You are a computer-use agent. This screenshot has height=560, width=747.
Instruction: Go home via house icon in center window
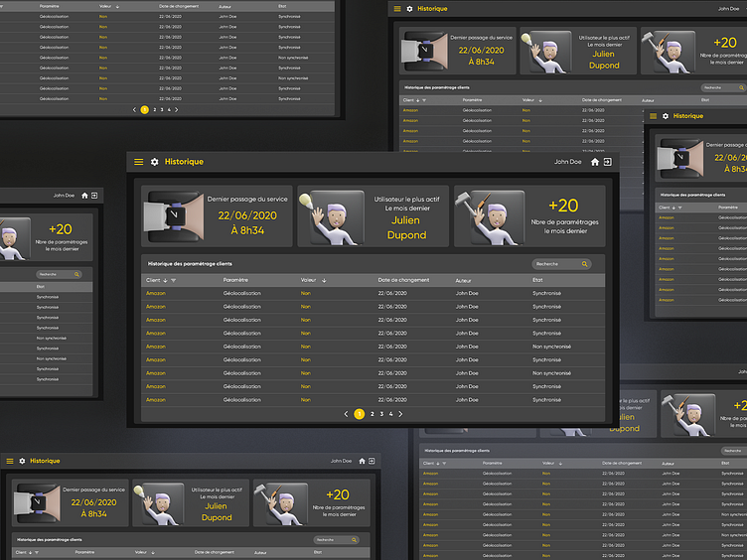tap(594, 162)
